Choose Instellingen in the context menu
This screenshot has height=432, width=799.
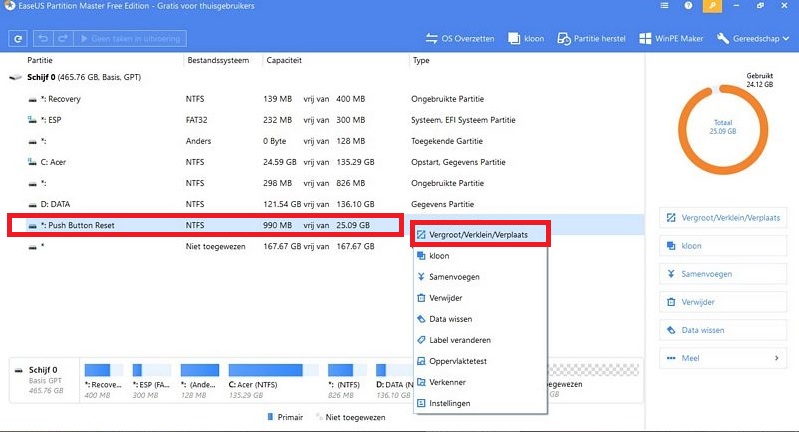pyautogui.click(x=479, y=403)
